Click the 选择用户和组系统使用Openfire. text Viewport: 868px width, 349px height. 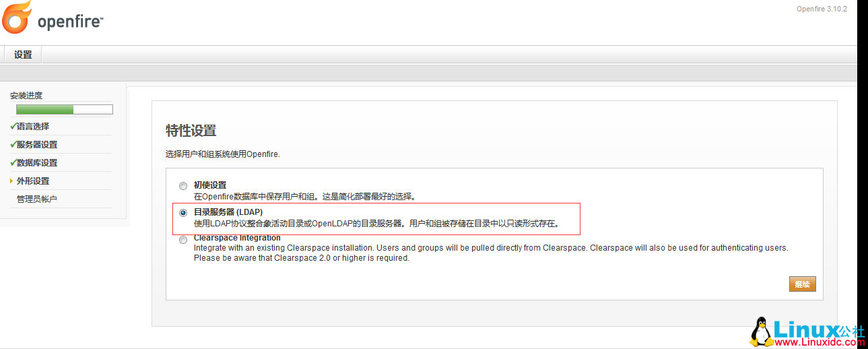[222, 154]
